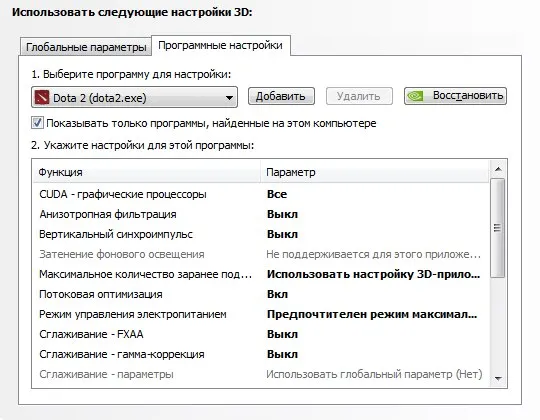
Task: Click the settings list scrollbar thumb
Action: pyautogui.click(x=497, y=228)
